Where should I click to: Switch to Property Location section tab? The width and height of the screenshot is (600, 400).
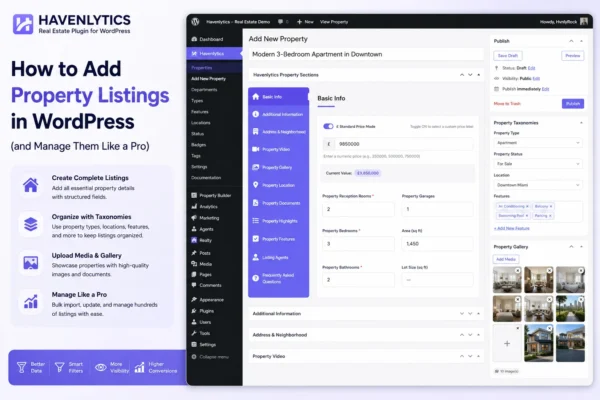point(279,185)
